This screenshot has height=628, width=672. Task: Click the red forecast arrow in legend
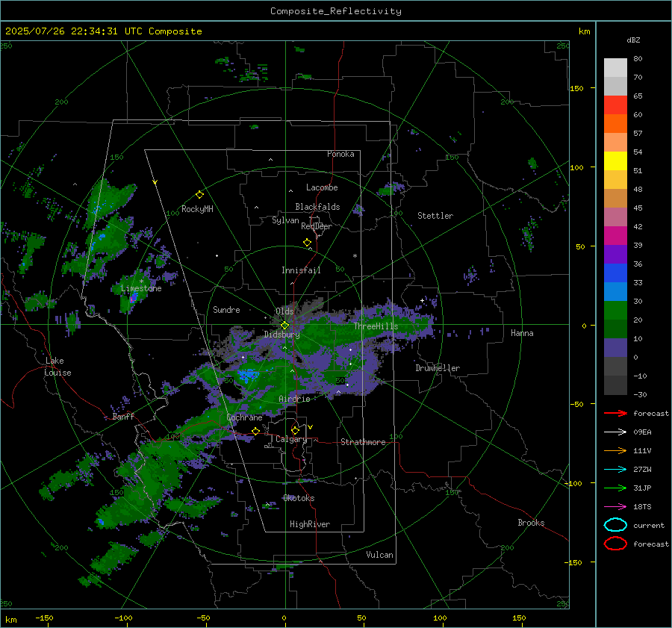(615, 413)
